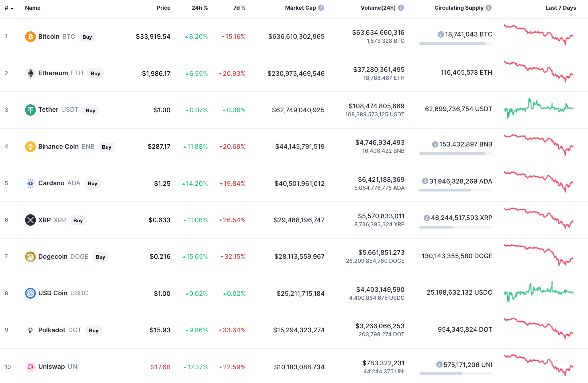Image resolution: width=588 pixels, height=383 pixels.
Task: Click the Binance Coin supply progress bar
Action: point(456,154)
